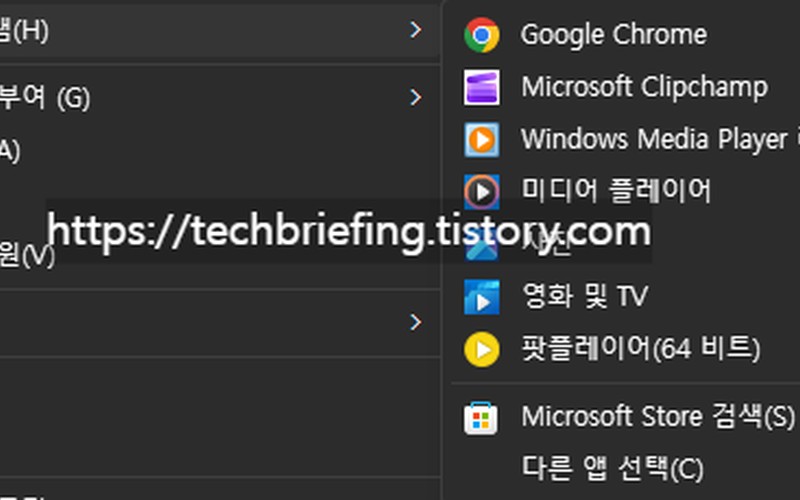Select 다른 앱 선택(C) entry
This screenshot has height=500, width=800.
click(x=612, y=468)
